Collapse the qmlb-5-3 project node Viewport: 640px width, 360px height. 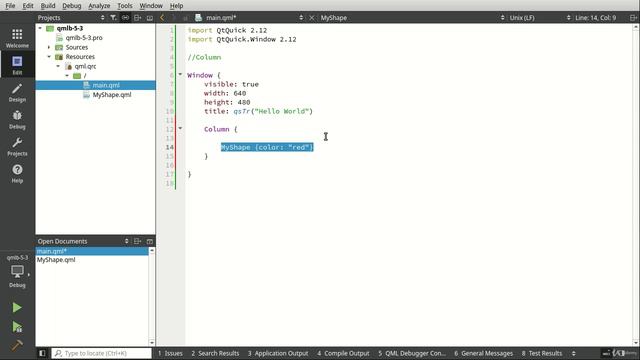(x=40, y=28)
